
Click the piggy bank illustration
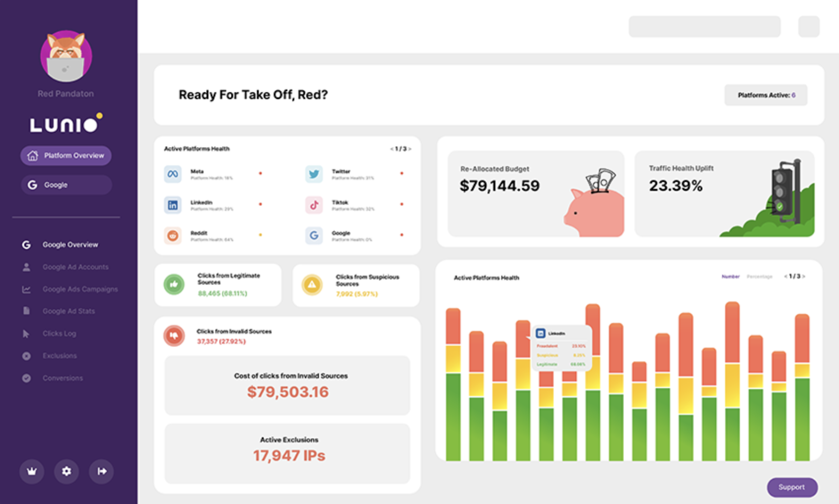click(x=595, y=203)
